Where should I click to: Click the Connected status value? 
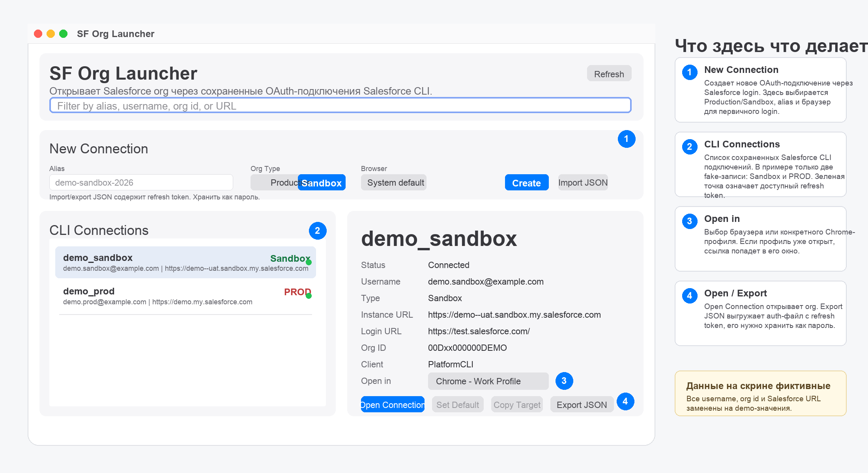coord(449,265)
